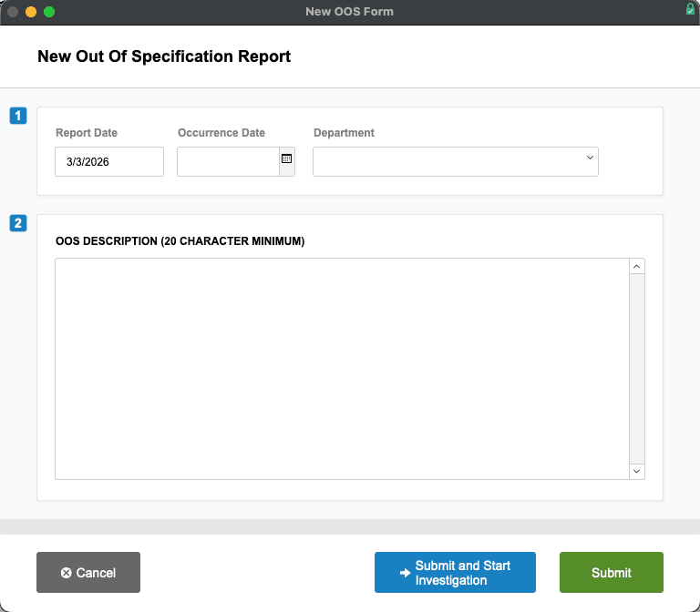Image resolution: width=700 pixels, height=612 pixels.
Task: Click the New Out Of Specification Report heading
Action: click(x=164, y=56)
